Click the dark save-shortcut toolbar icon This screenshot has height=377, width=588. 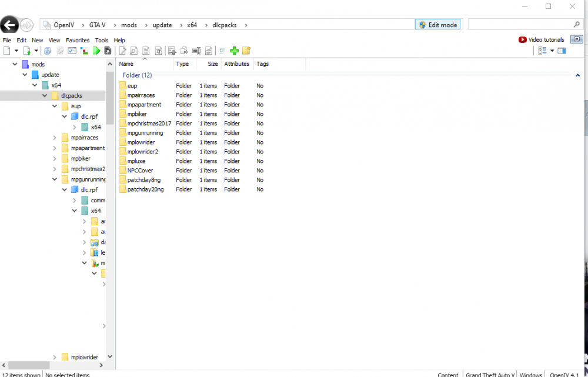108,51
